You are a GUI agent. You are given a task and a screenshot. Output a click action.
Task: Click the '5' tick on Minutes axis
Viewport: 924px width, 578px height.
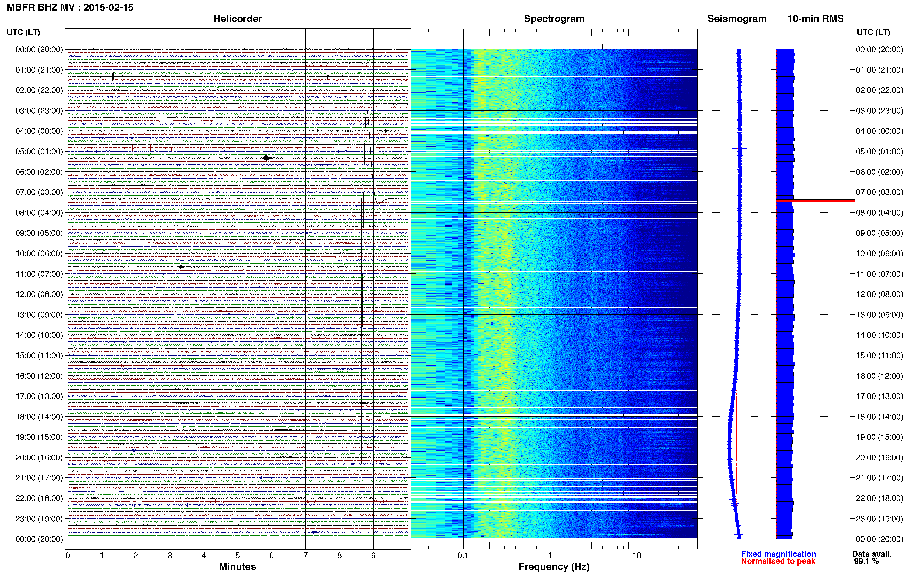(x=238, y=555)
